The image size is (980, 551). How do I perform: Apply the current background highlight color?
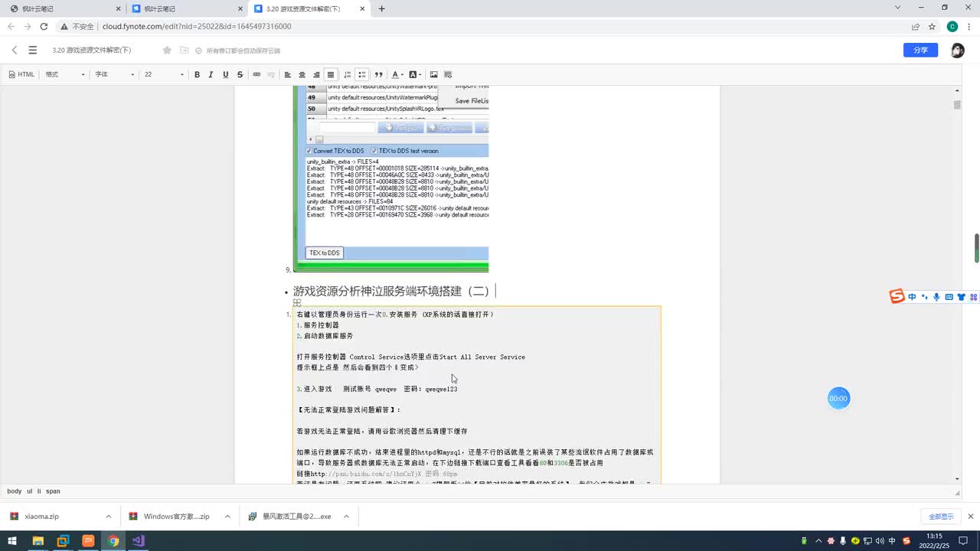(x=413, y=74)
